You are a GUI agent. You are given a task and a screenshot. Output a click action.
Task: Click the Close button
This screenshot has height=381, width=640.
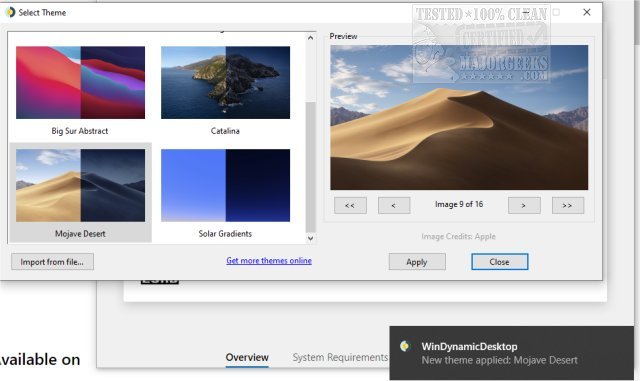tap(500, 262)
